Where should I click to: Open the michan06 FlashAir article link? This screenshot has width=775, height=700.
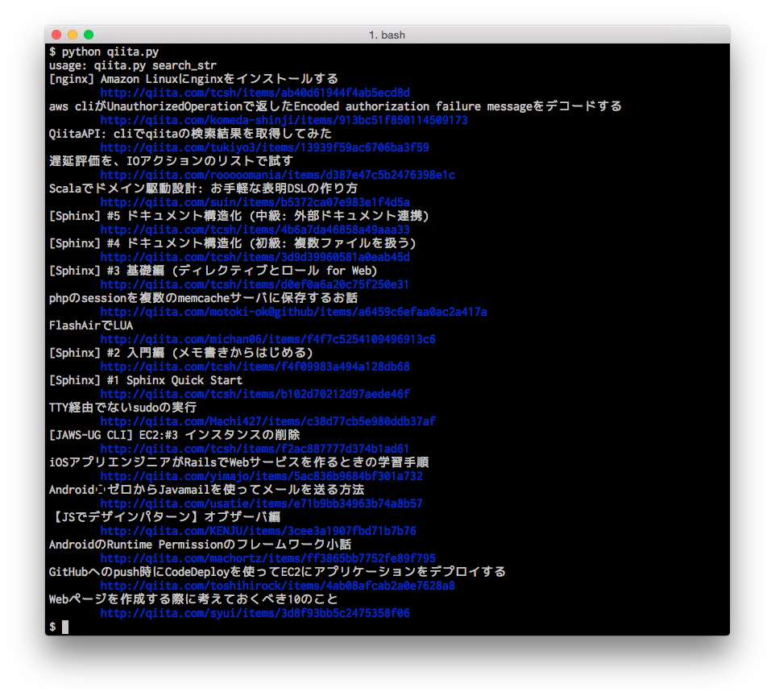(268, 340)
